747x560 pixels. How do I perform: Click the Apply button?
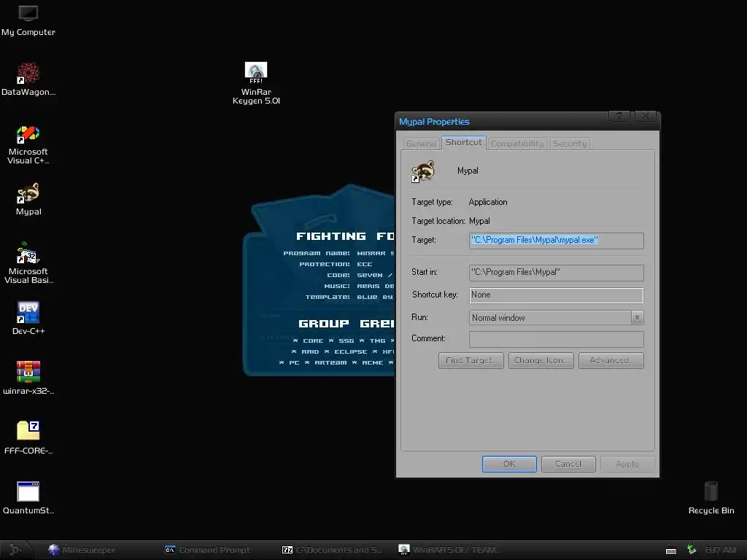point(627,464)
